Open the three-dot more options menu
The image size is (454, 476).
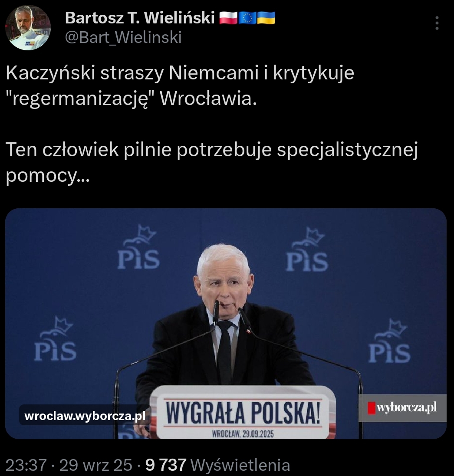(437, 23)
